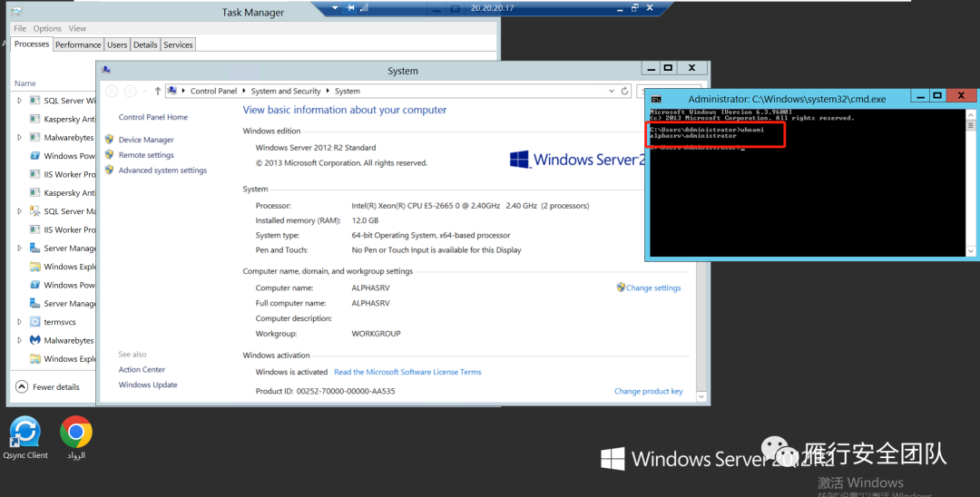
Task: Click the Forward arrow in System window
Action: tap(130, 92)
